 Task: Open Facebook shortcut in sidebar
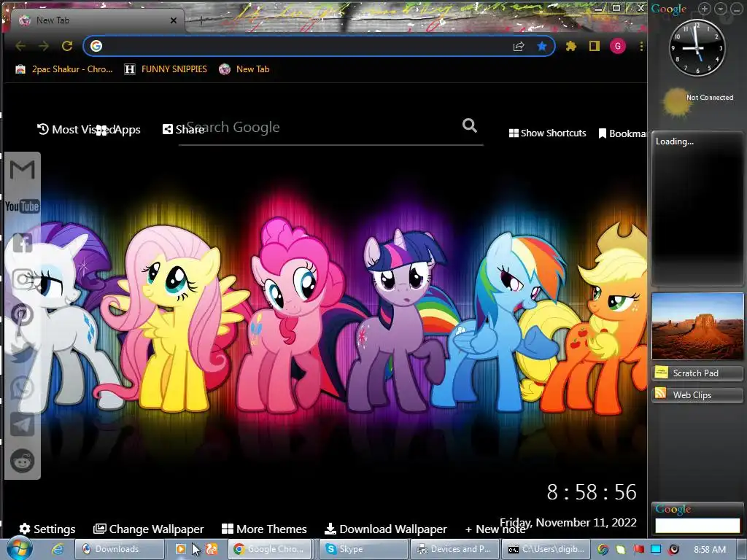tap(23, 244)
